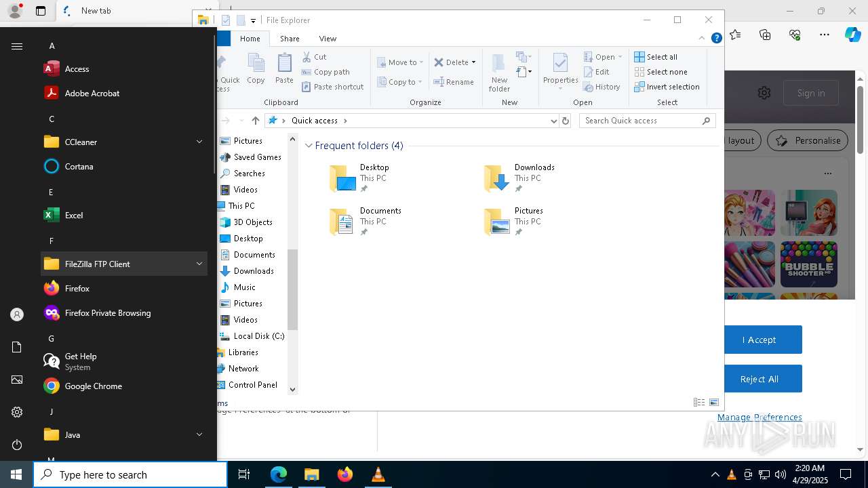Click History in the Open group
Viewport: 868px width, 488px height.
coord(601,87)
